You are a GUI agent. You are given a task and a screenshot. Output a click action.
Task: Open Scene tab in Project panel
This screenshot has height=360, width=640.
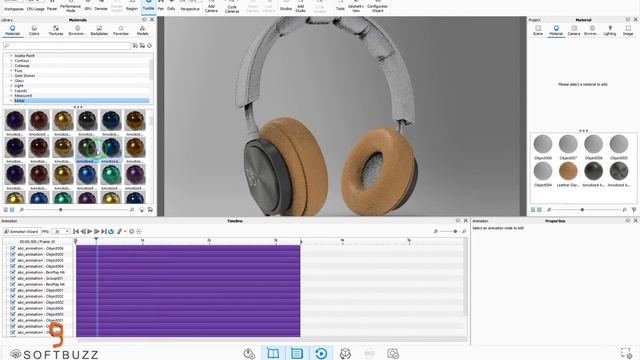click(538, 31)
